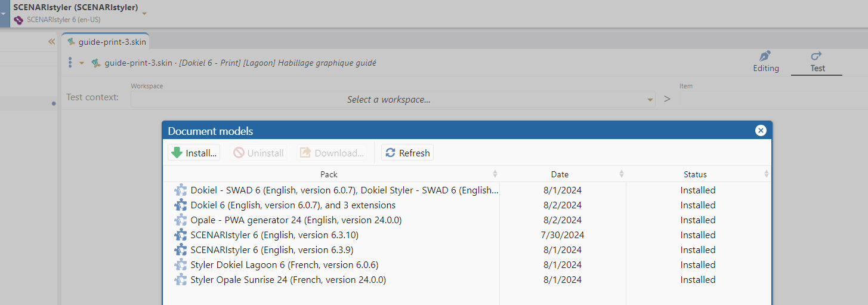Click the Item input field
This screenshot has width=868, height=305.
coord(773,100)
